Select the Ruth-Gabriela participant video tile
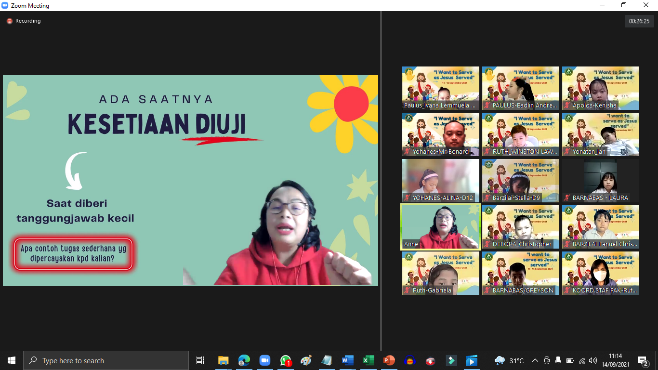Screen dimensions: 658x370 point(440,273)
